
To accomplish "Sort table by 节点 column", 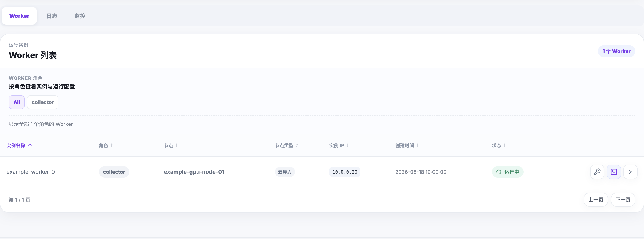I will [x=171, y=145].
